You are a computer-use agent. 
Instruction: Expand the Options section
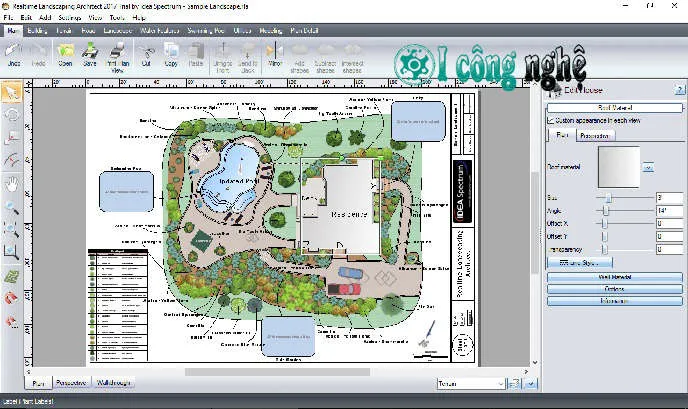coord(615,289)
